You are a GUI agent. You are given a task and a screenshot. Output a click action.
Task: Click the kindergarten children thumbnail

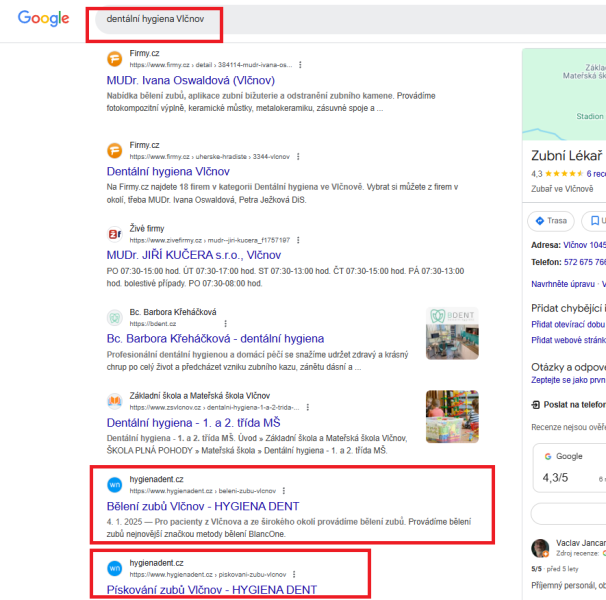pos(452,416)
